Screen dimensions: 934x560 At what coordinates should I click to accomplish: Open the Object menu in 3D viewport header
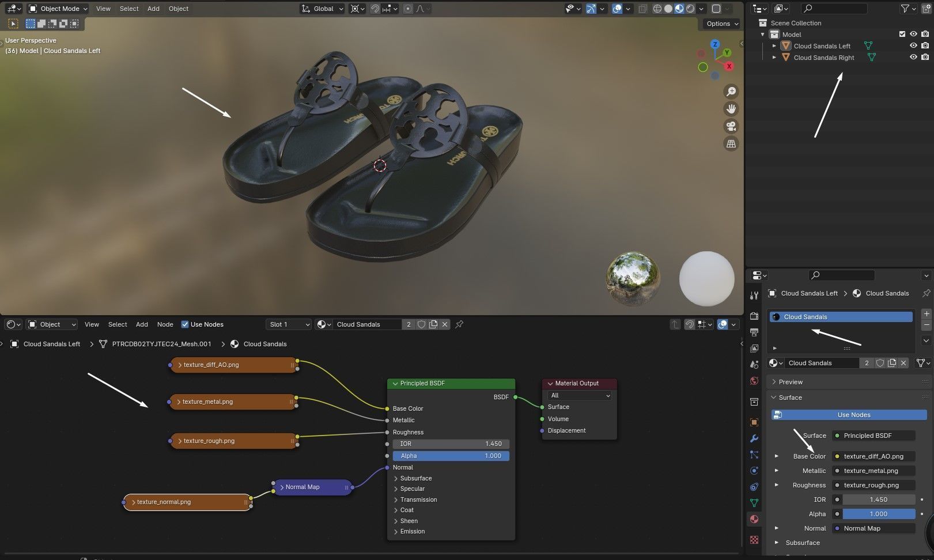click(179, 9)
